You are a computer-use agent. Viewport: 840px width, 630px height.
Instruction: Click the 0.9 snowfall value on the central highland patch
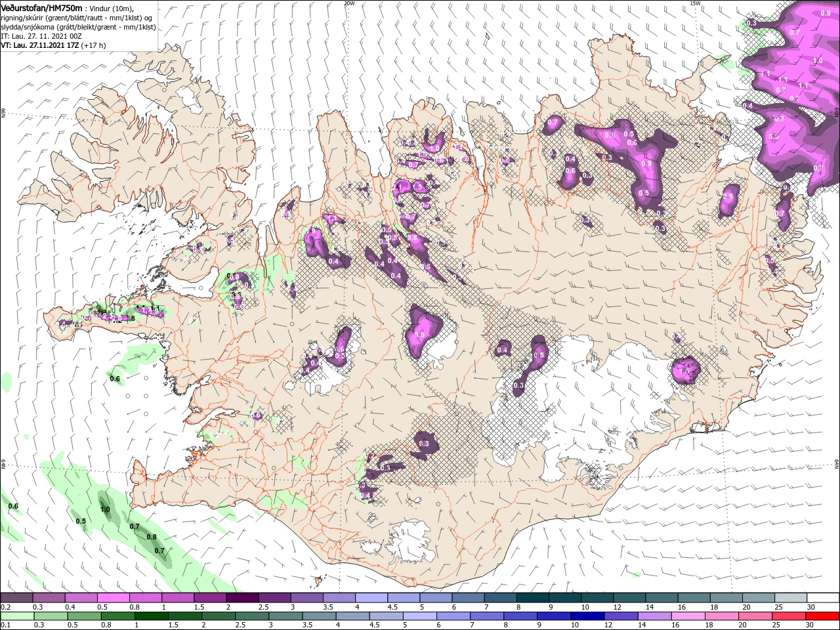point(421,335)
